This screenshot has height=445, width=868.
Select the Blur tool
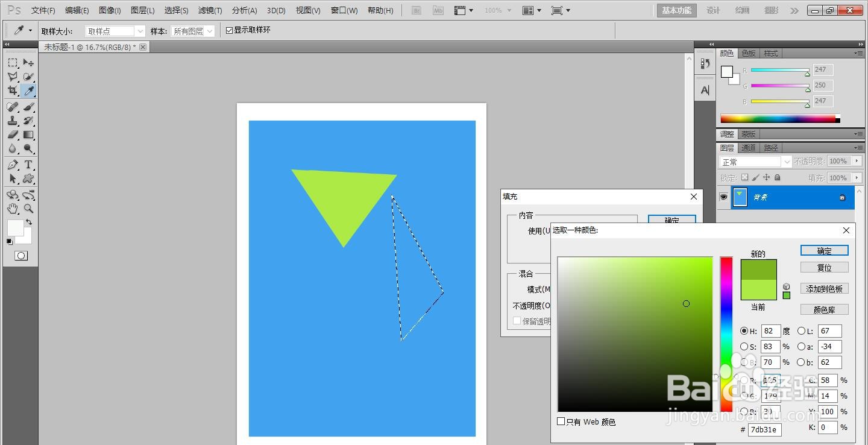coord(13,148)
